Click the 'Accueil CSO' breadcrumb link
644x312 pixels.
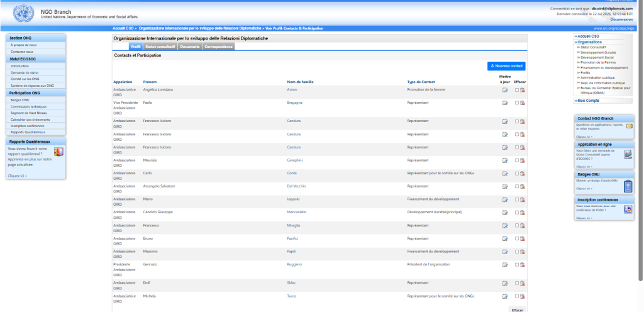pos(123,28)
